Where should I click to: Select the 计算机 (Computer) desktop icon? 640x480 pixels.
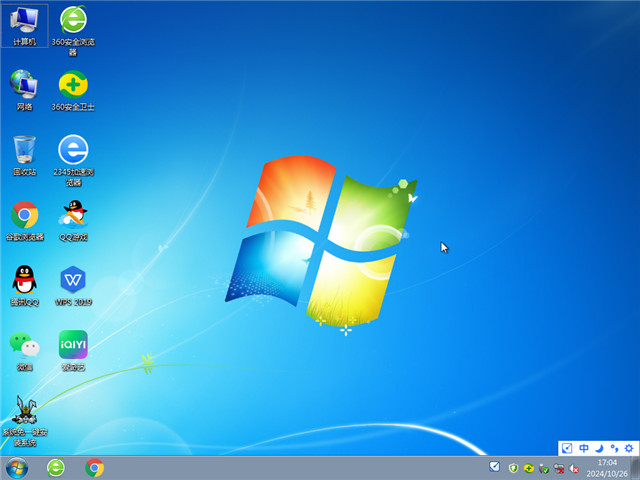[24, 26]
